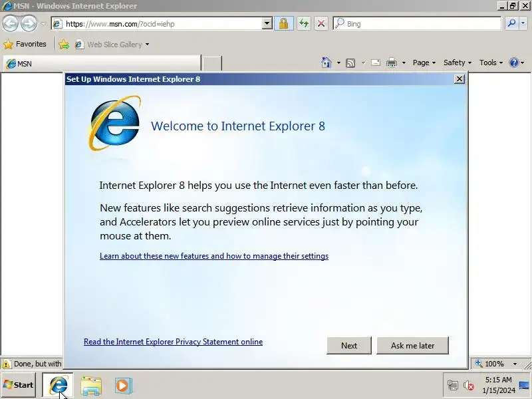Click the muted volume tray icon
Viewport: 532px width, 399px height.
click(469, 385)
